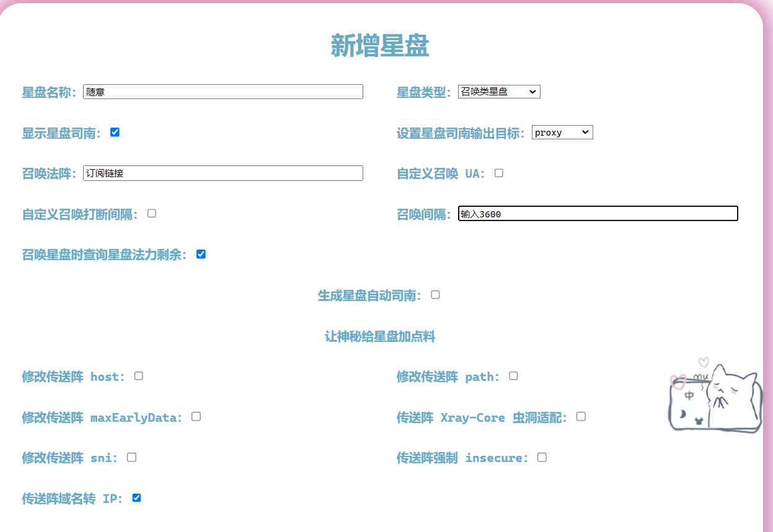Screen dimensions: 773x532
Task: Uncheck the 显示星盘司南 checkbox
Action: 115,132
